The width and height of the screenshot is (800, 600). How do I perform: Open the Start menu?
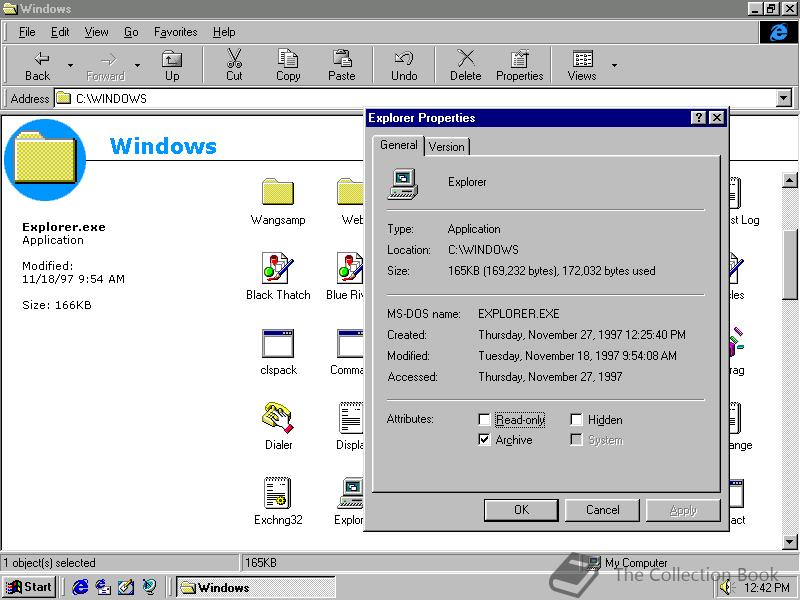coord(29,587)
